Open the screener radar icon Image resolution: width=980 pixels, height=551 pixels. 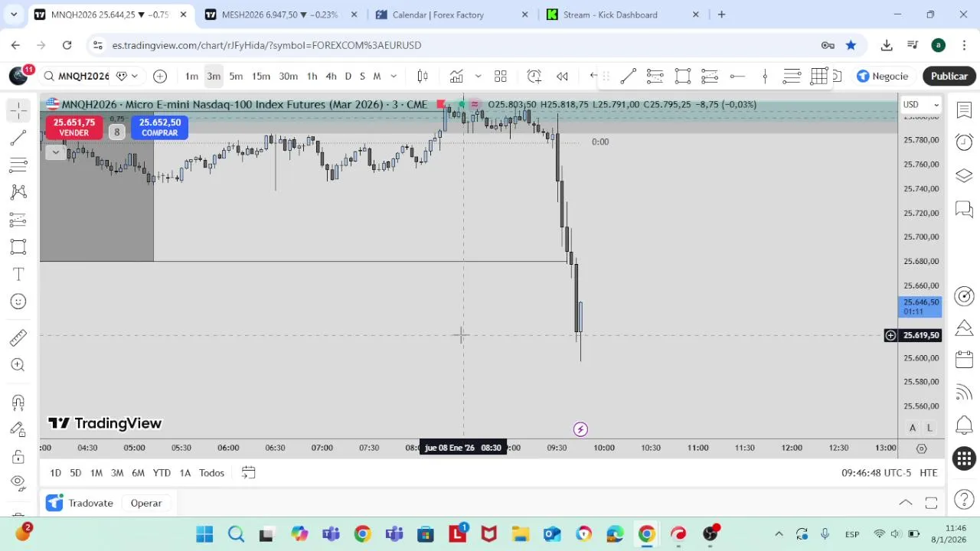(964, 296)
